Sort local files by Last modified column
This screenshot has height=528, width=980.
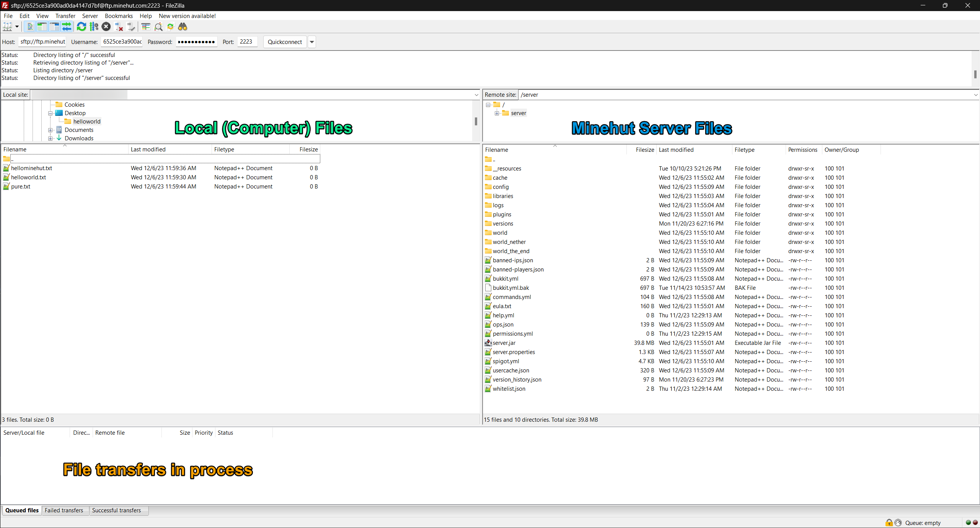170,149
